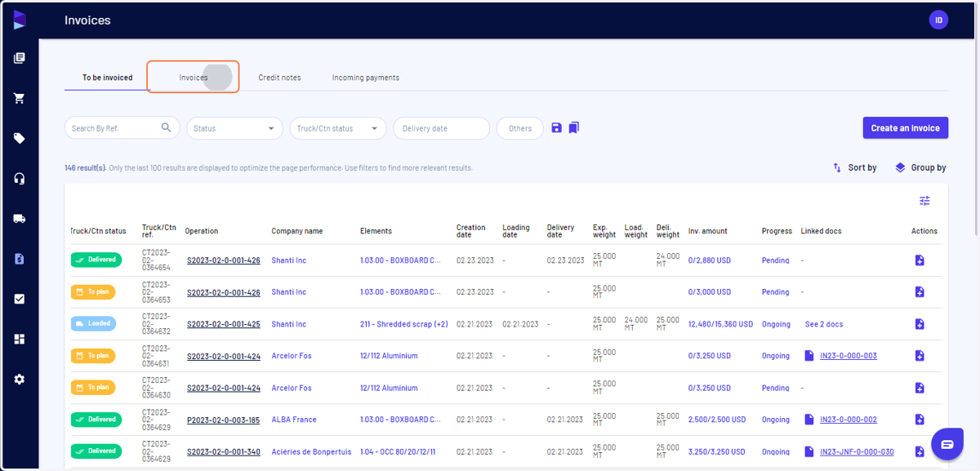Open the Others filter
Viewport: 980px width, 471px height.
pos(520,128)
